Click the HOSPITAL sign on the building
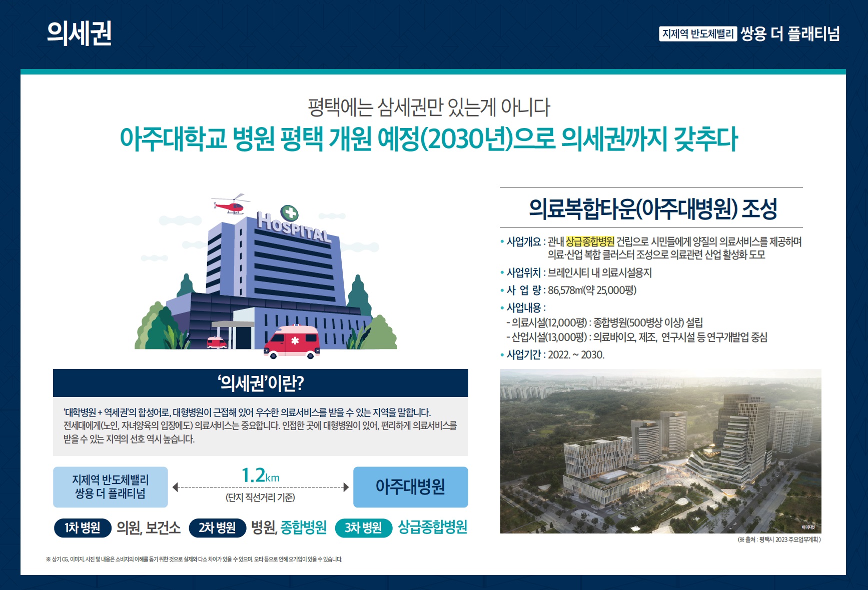868x590 pixels. (x=294, y=227)
